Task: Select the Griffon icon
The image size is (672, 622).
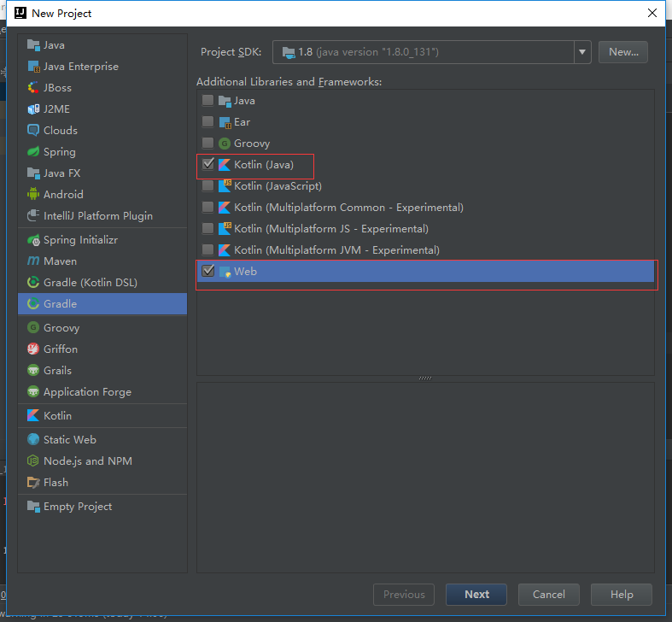Action: tap(33, 349)
